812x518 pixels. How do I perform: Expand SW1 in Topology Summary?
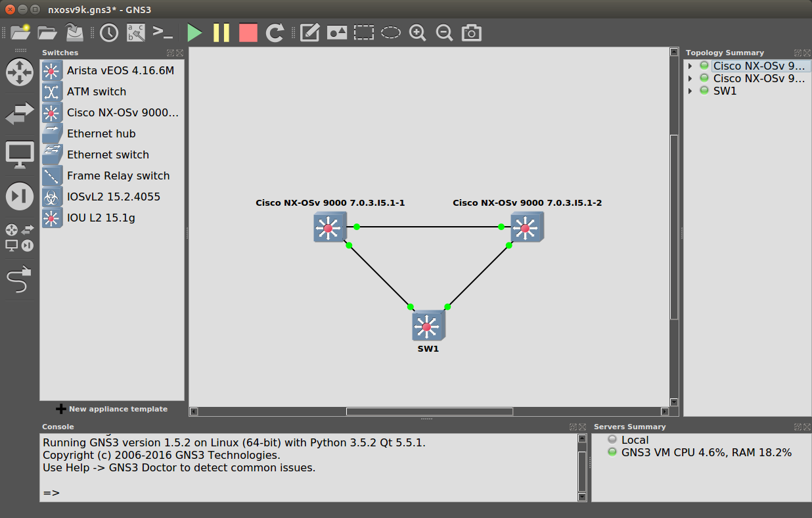click(689, 91)
